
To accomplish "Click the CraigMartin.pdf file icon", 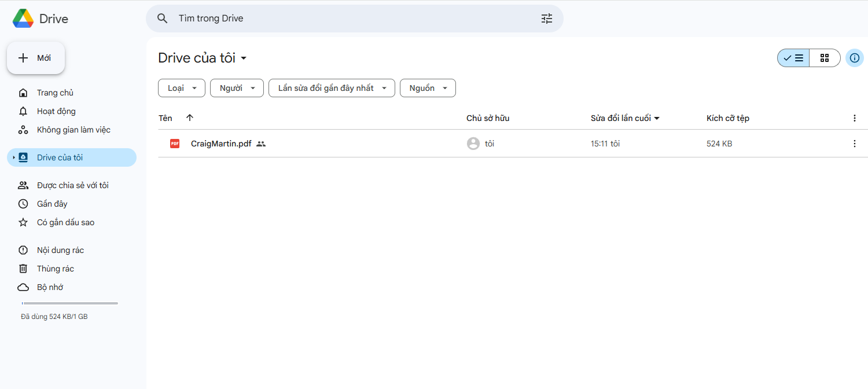I will tap(175, 144).
